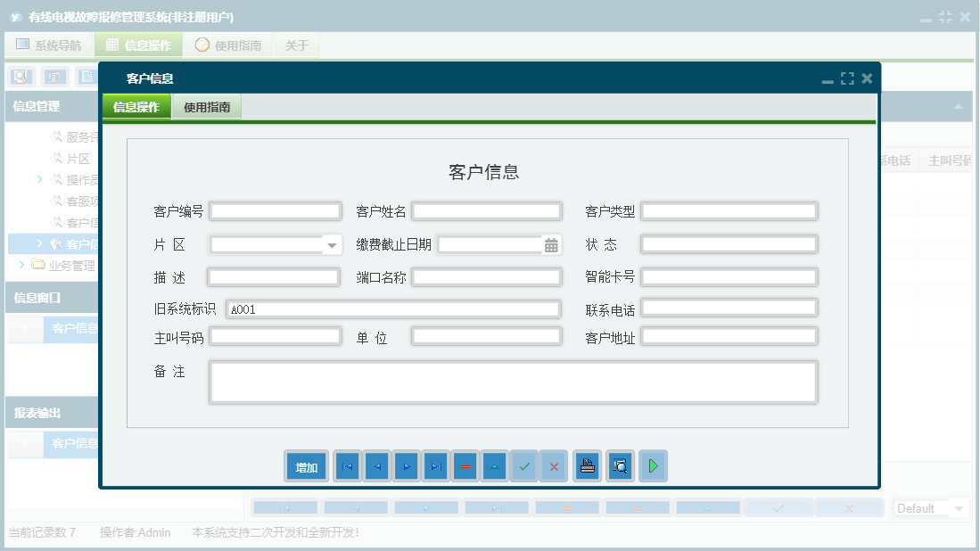Open the print preview icon

620,465
